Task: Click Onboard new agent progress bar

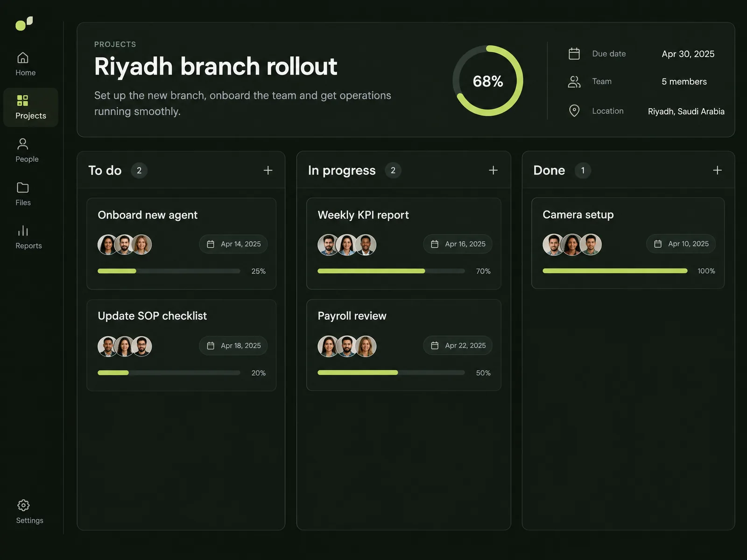Action: [x=169, y=271]
